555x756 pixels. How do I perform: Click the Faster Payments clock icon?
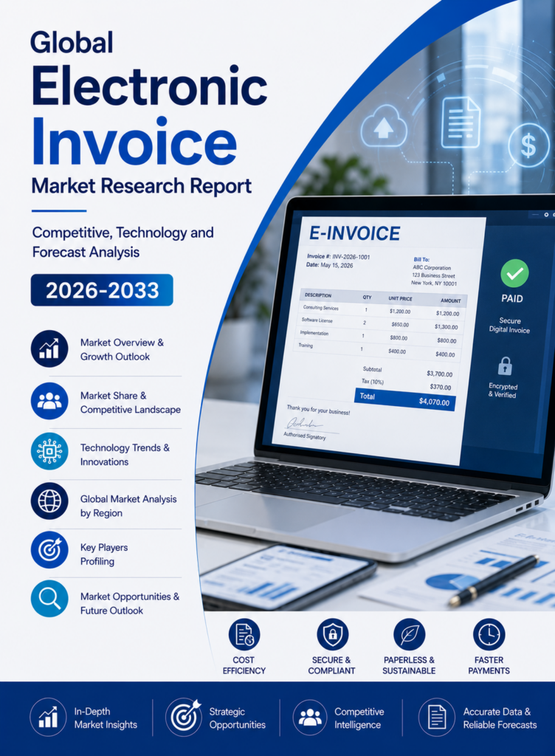point(489,634)
